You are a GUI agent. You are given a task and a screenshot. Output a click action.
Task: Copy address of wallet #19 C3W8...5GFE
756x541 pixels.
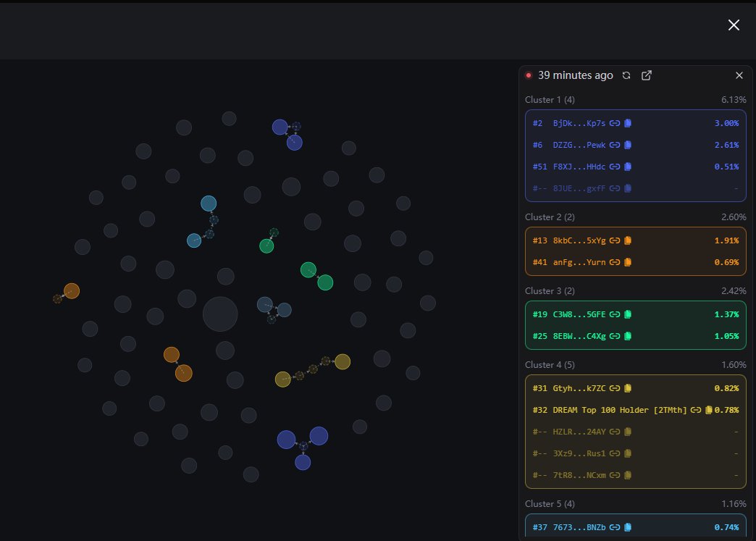pyautogui.click(x=628, y=314)
